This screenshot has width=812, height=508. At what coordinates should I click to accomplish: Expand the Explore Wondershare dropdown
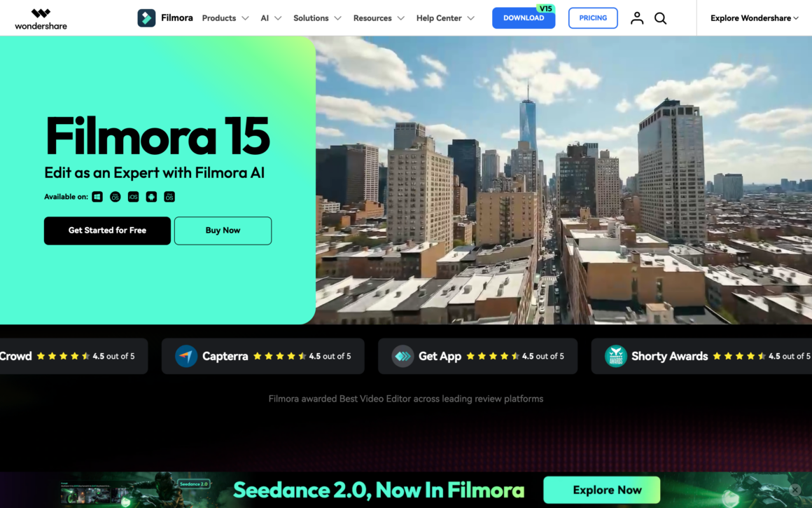tap(754, 18)
